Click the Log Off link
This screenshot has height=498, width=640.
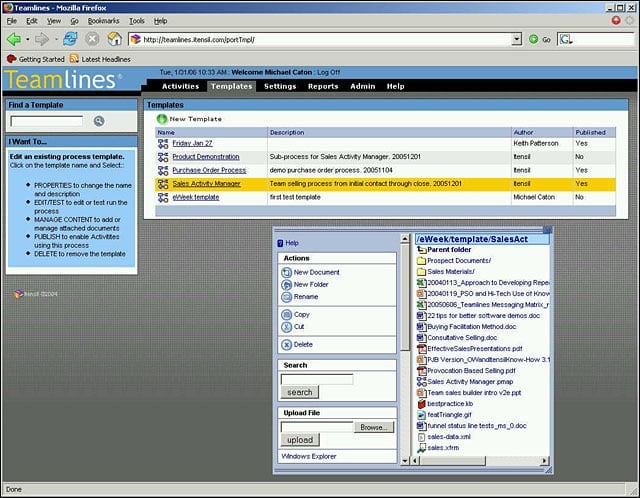coord(329,72)
